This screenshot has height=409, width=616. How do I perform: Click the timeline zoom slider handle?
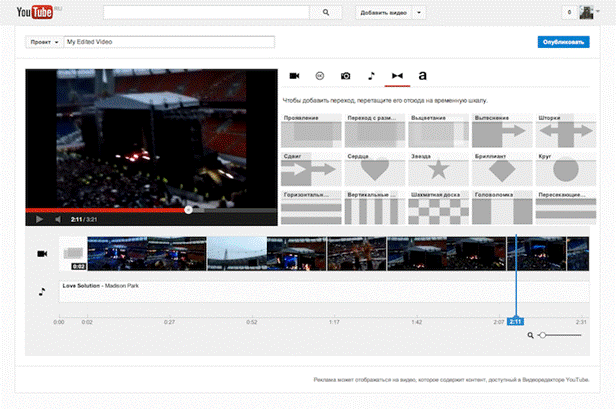point(543,335)
